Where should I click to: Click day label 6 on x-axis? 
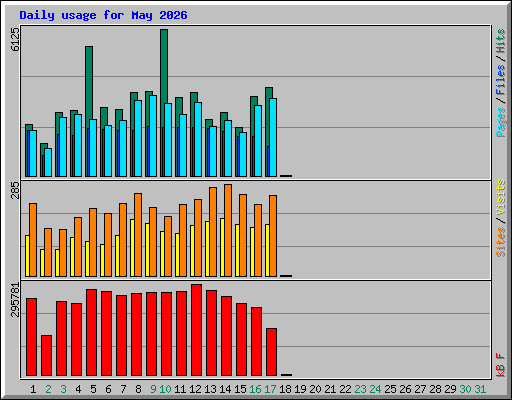[108, 389]
